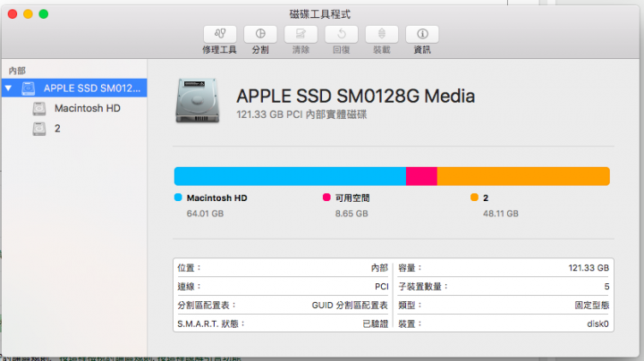Screen dimensions: 644x361
Task: Close the Disk Utility window
Action: coord(13,14)
